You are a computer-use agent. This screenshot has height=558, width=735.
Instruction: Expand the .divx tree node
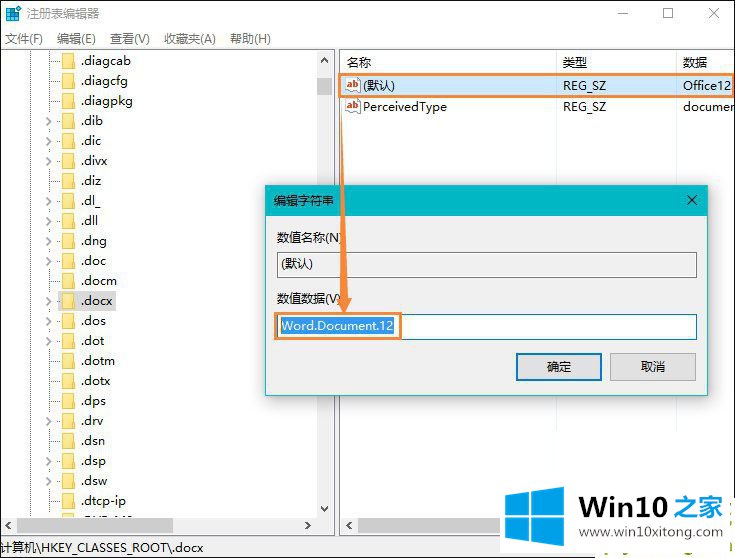48,161
